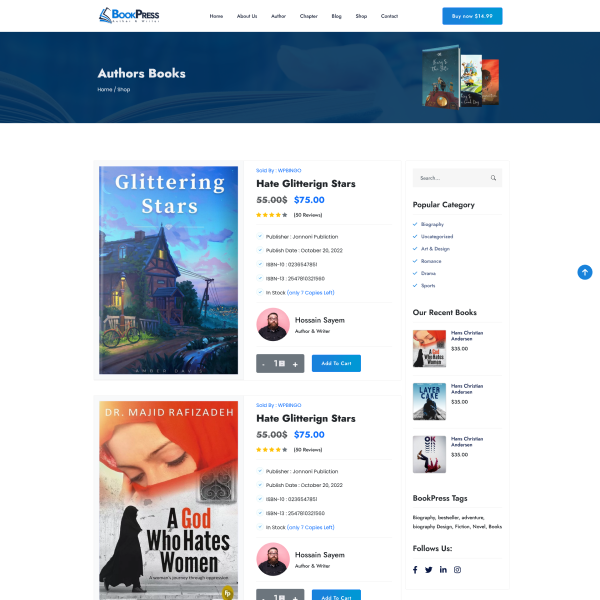Select the Uncategorized category

(437, 236)
